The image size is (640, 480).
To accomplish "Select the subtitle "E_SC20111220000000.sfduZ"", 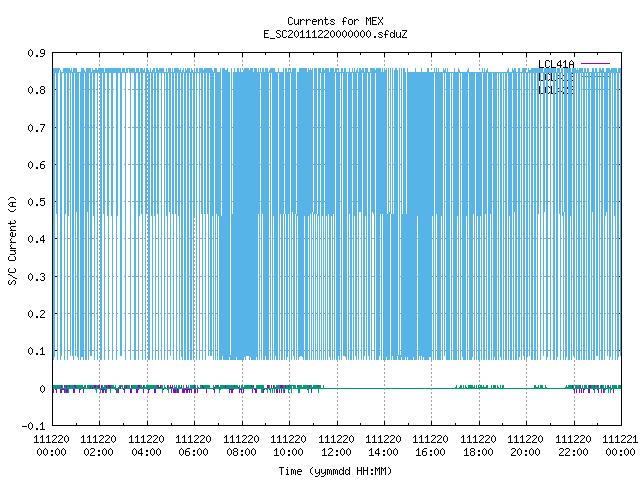I will [335, 34].
